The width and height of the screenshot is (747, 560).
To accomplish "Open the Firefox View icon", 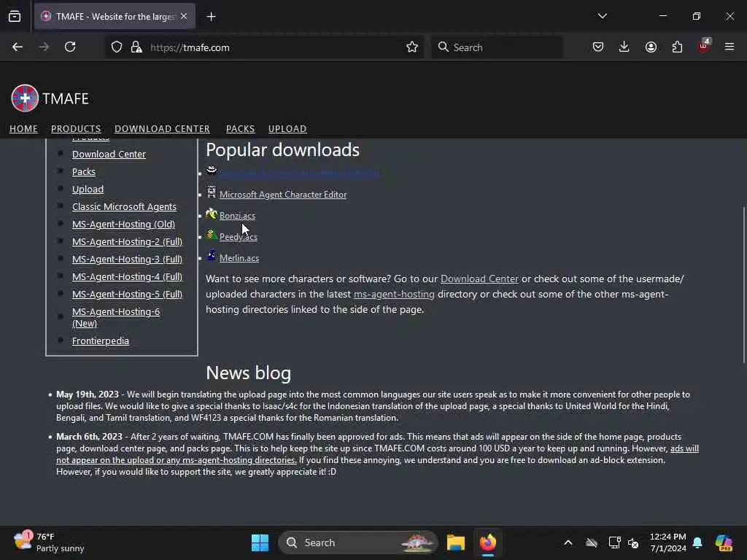I will 15,17.
